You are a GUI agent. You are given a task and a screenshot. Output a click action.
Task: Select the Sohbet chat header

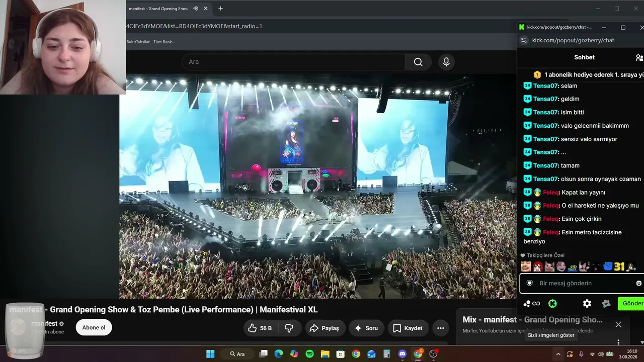pyautogui.click(x=584, y=57)
